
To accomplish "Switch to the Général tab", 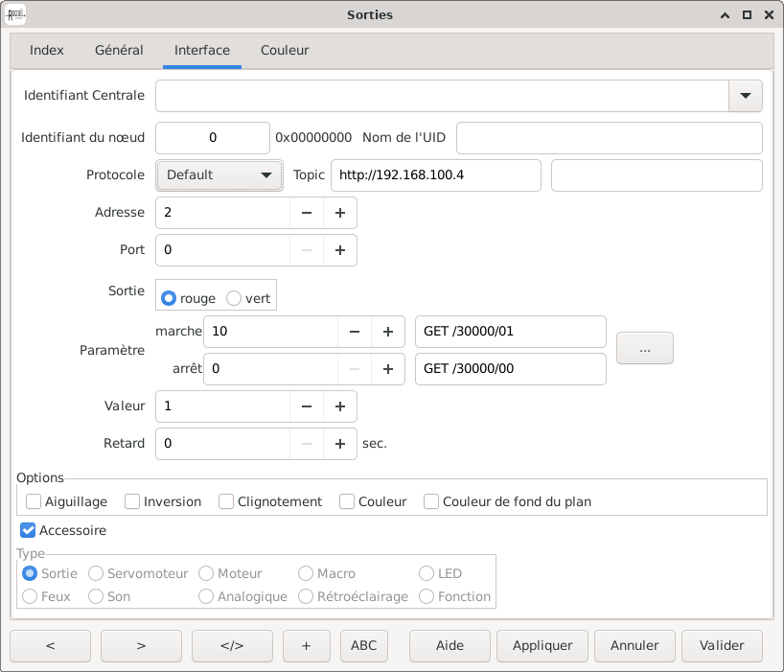I will pos(119,50).
